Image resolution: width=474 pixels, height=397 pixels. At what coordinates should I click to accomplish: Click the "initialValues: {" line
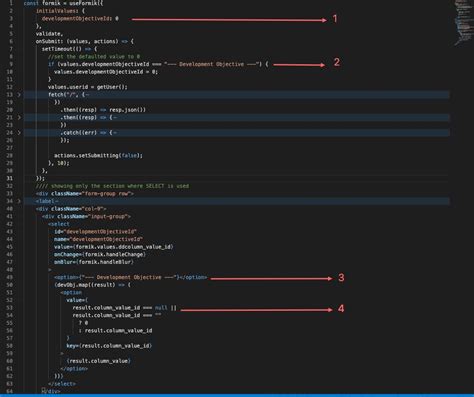60,11
